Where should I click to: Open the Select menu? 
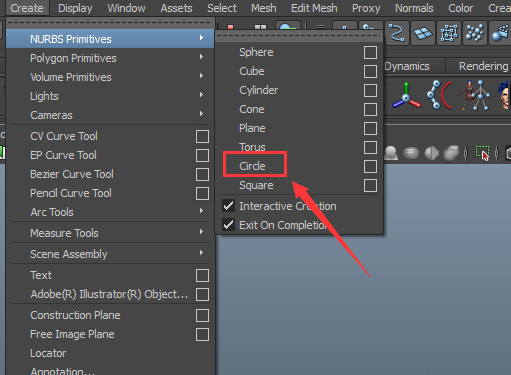[x=222, y=8]
